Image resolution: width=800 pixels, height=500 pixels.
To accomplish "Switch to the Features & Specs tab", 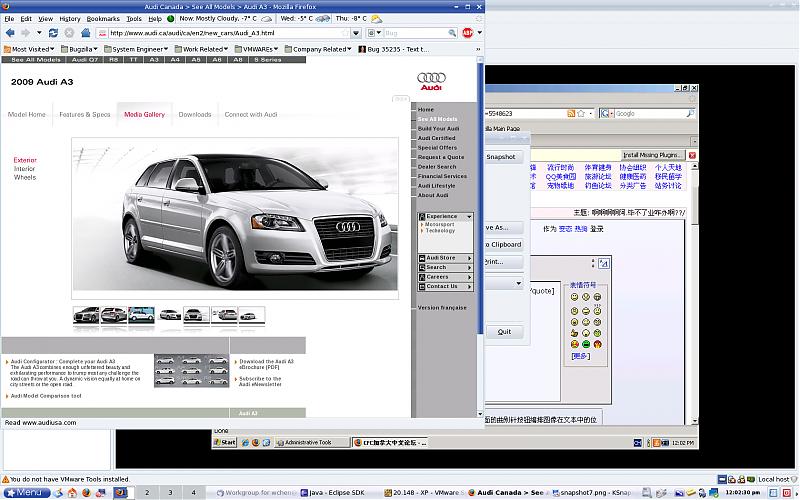I will click(x=84, y=115).
